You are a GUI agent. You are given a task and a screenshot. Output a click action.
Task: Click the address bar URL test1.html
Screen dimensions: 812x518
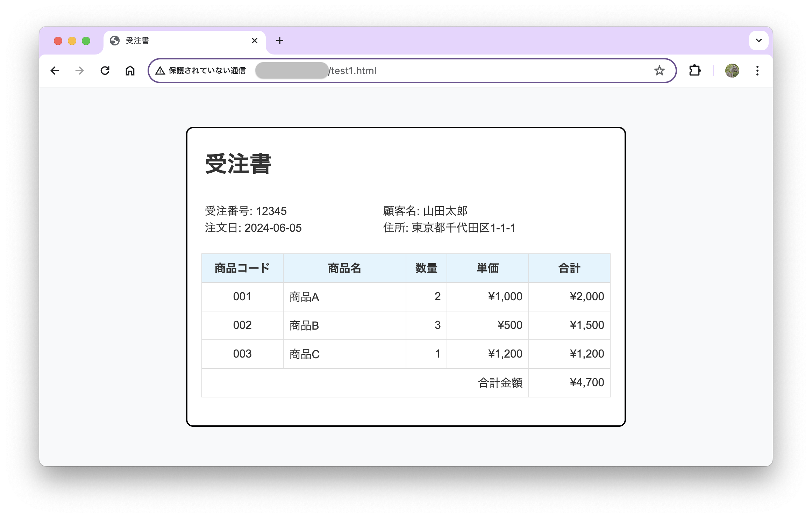353,71
